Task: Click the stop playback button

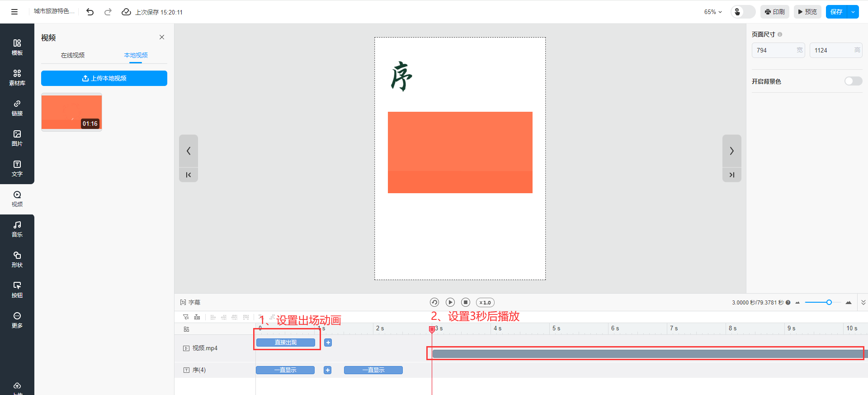Action: [466, 302]
